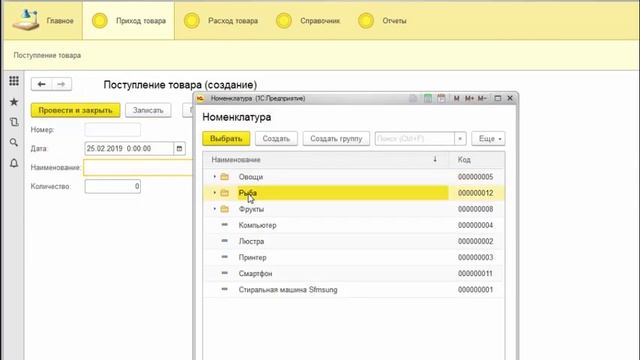Click the Создать группу button
The width and height of the screenshot is (640, 360).
336,139
